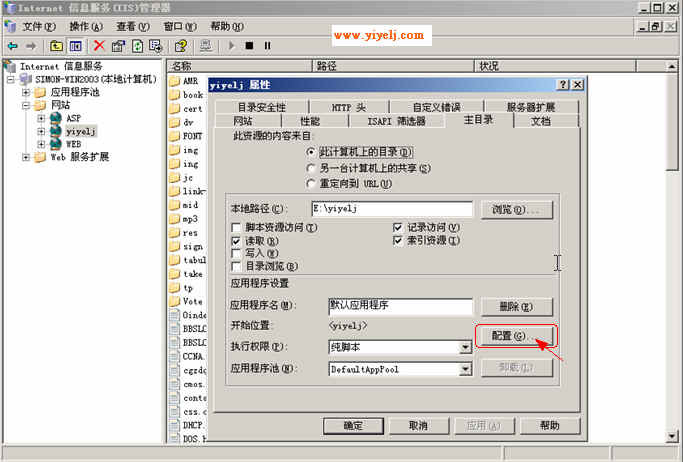
Task: Click the CCNA file in the list
Action: 193,356
